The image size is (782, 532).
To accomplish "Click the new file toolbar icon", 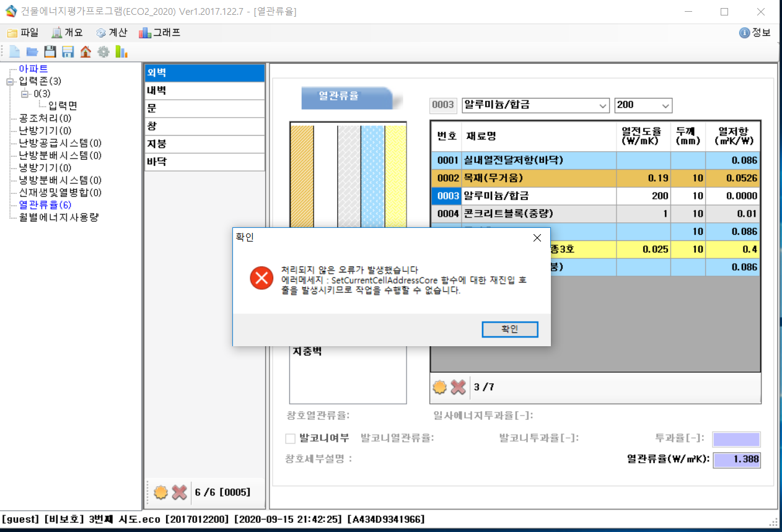I will click(14, 52).
